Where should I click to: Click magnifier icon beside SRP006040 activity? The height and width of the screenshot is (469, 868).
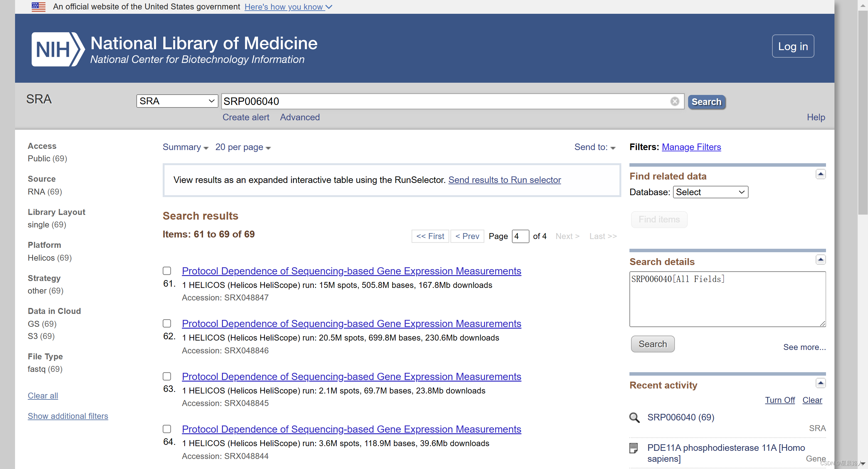pyautogui.click(x=634, y=418)
